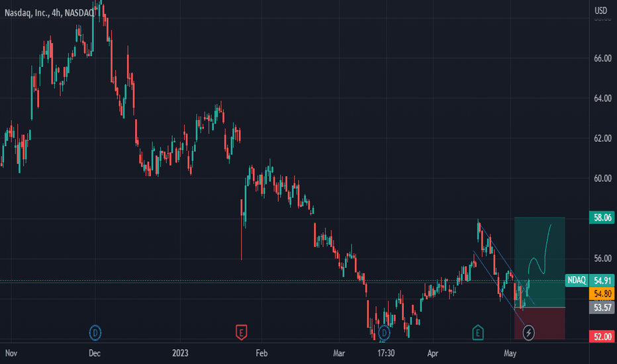617x364 pixels.
Task: Click the red earnings icon near Feb
Action: pyautogui.click(x=241, y=332)
